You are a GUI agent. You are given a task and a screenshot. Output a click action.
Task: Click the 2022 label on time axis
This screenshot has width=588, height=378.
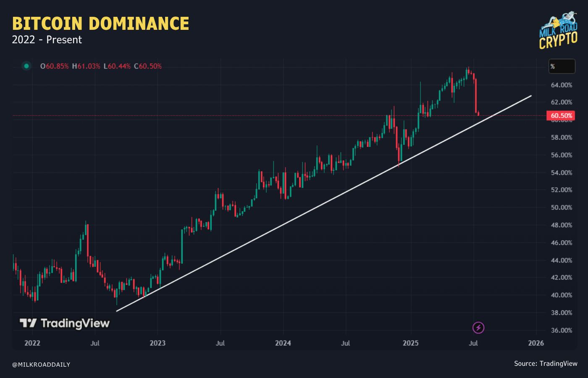pyautogui.click(x=32, y=343)
